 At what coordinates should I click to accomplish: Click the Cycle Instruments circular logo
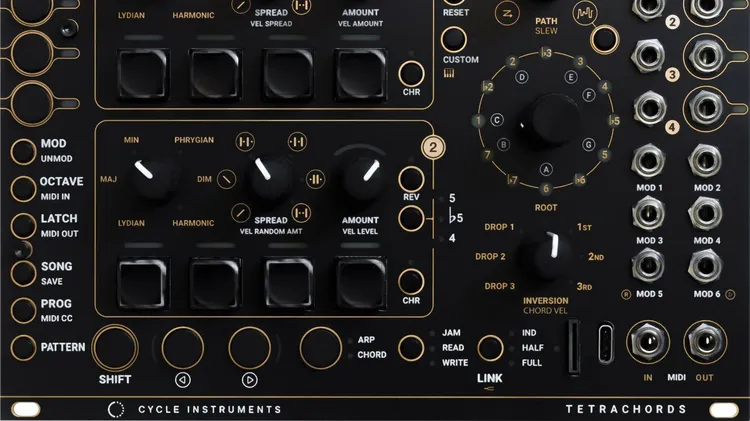click(x=116, y=410)
